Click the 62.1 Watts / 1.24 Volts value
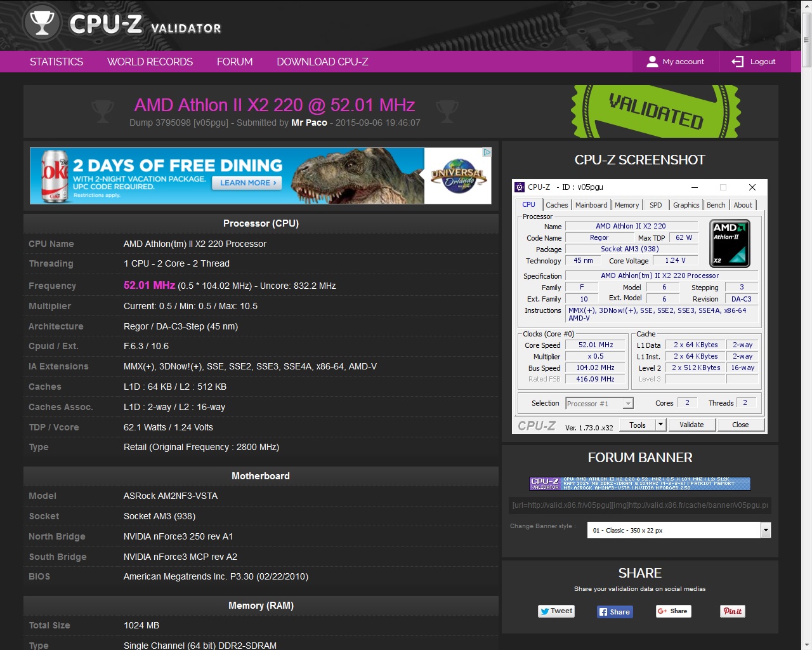The width and height of the screenshot is (812, 650). pos(168,427)
